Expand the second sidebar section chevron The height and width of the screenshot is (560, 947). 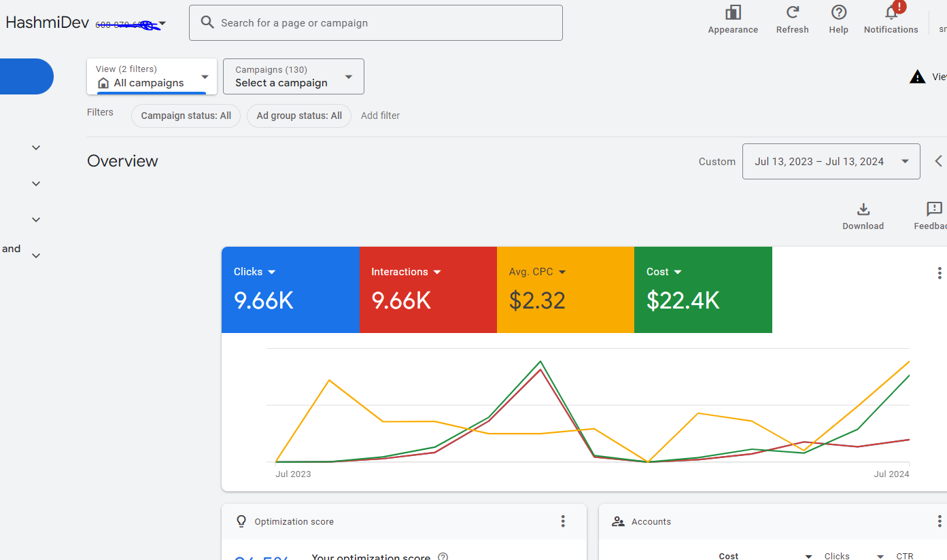tap(36, 183)
